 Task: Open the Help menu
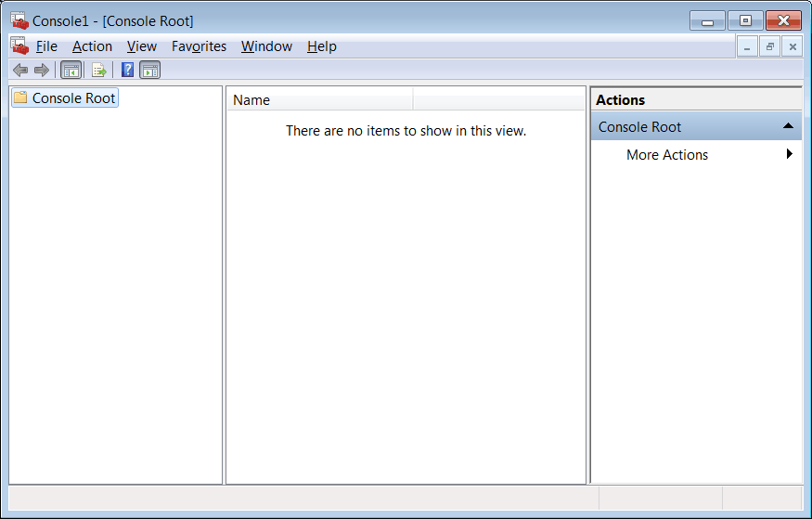[322, 46]
